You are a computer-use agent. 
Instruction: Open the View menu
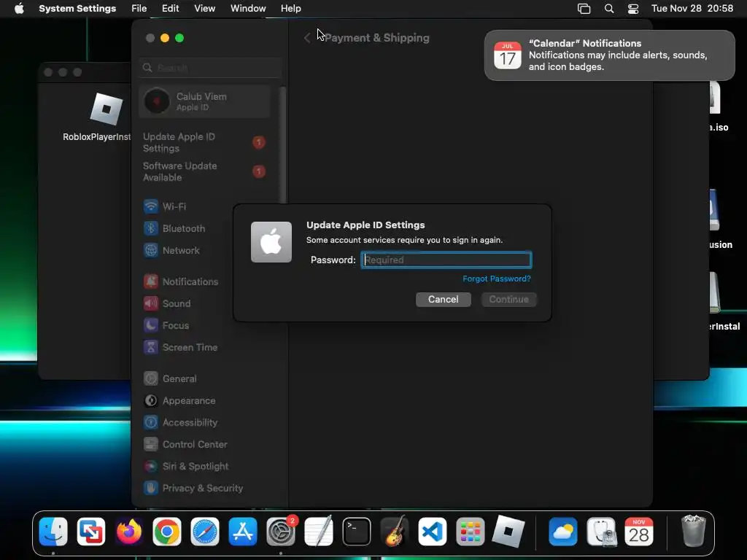point(204,9)
